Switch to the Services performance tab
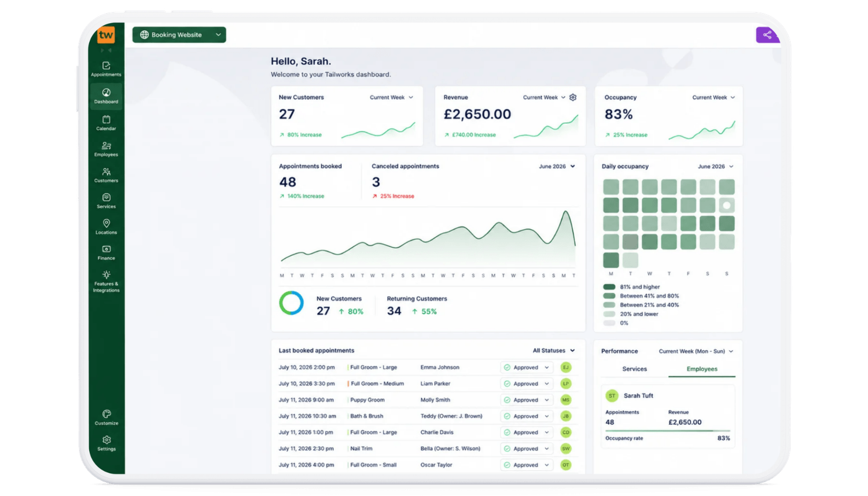Screen dimensions: 868x496 635,369
